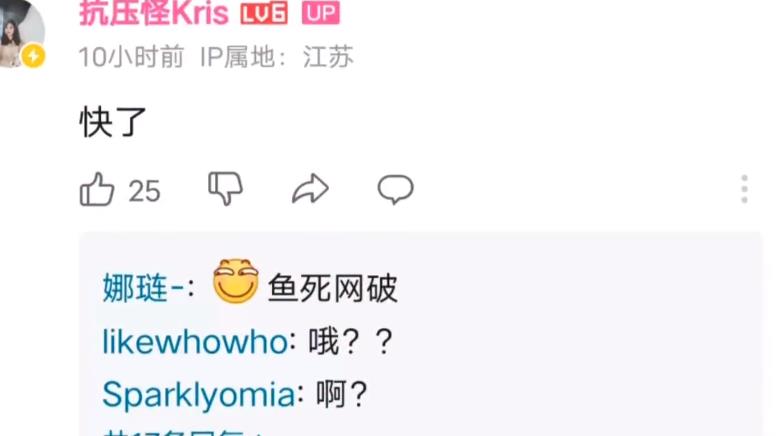The image size is (777, 436).
Task: Expand all replies link at bottom
Action: point(183,432)
